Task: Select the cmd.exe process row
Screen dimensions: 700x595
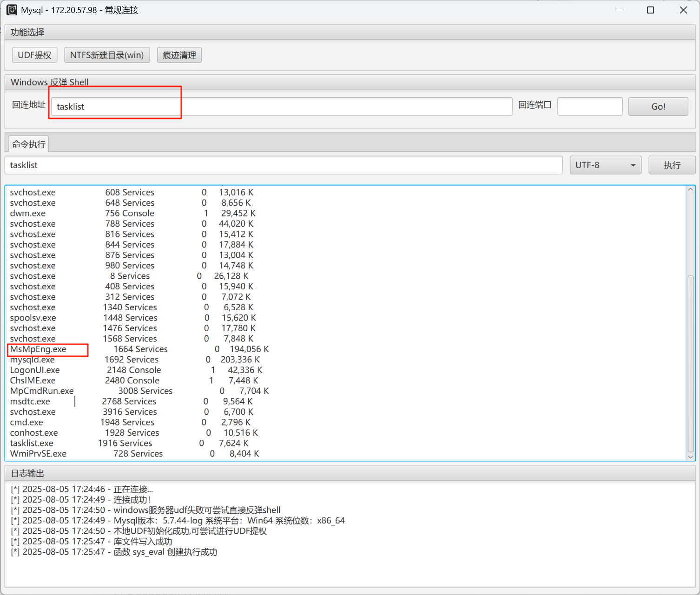Action: coord(130,422)
